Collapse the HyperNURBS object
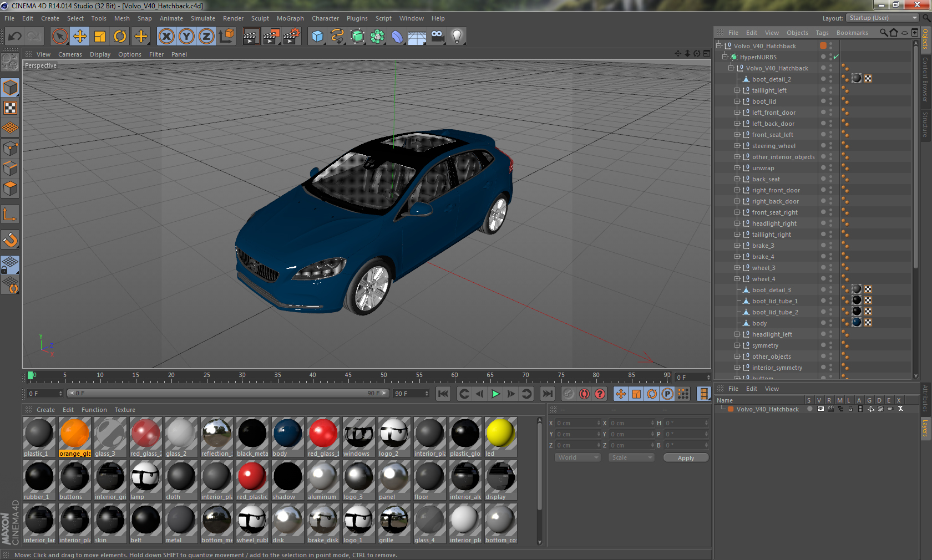 tap(725, 57)
